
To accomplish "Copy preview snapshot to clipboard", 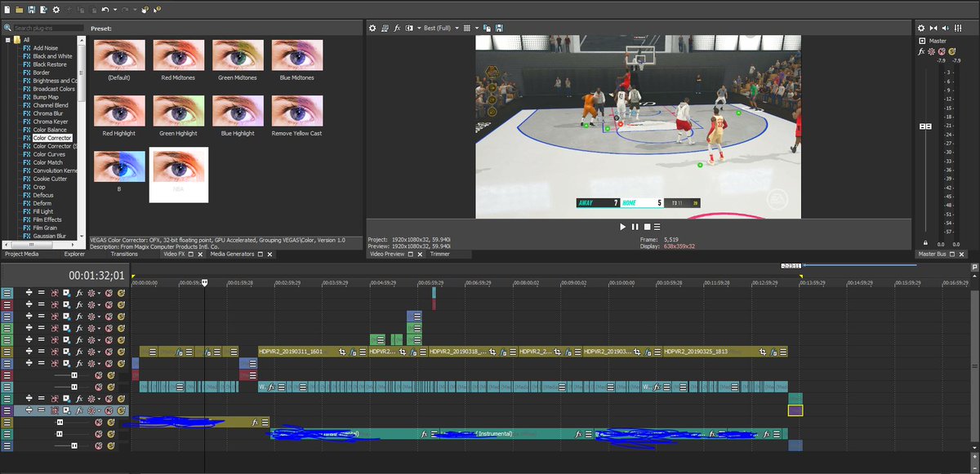I will pos(487,29).
